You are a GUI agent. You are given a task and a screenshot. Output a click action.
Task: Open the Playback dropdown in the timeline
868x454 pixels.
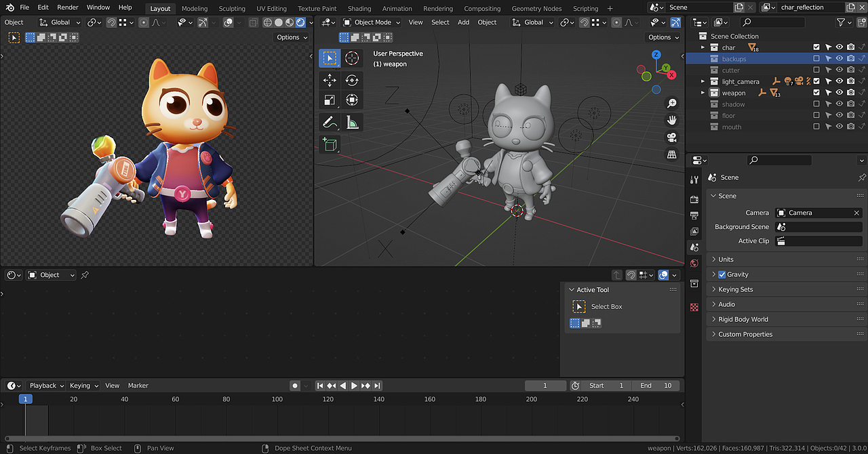(46, 386)
